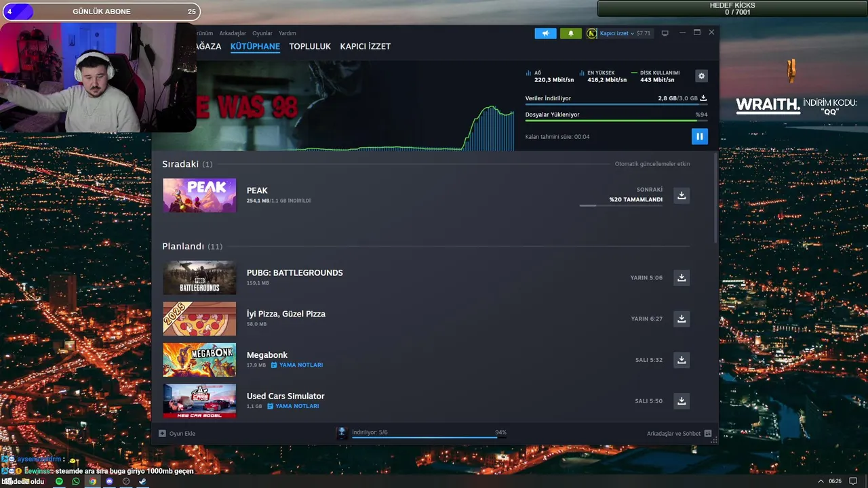The image size is (868, 488).
Task: Click the İndiriliyor: 5/6 status
Action: coord(370,432)
